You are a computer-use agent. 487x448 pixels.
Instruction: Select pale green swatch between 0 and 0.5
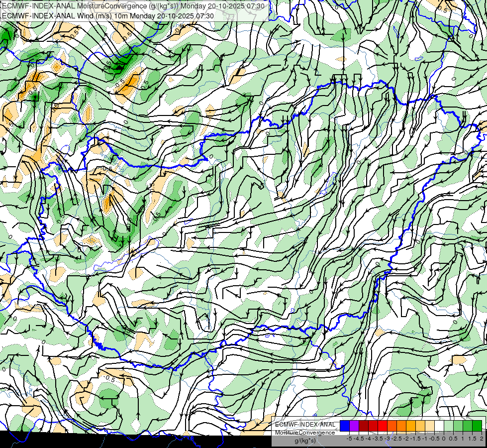[449, 426]
